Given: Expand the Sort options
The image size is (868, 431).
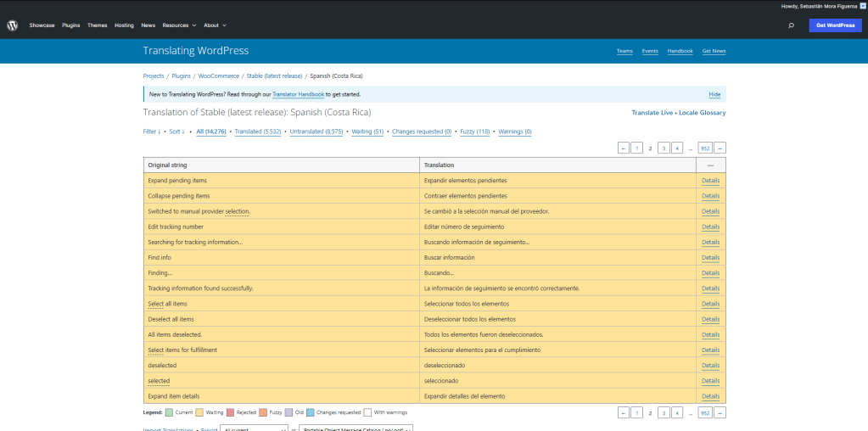Looking at the screenshot, I should point(176,132).
